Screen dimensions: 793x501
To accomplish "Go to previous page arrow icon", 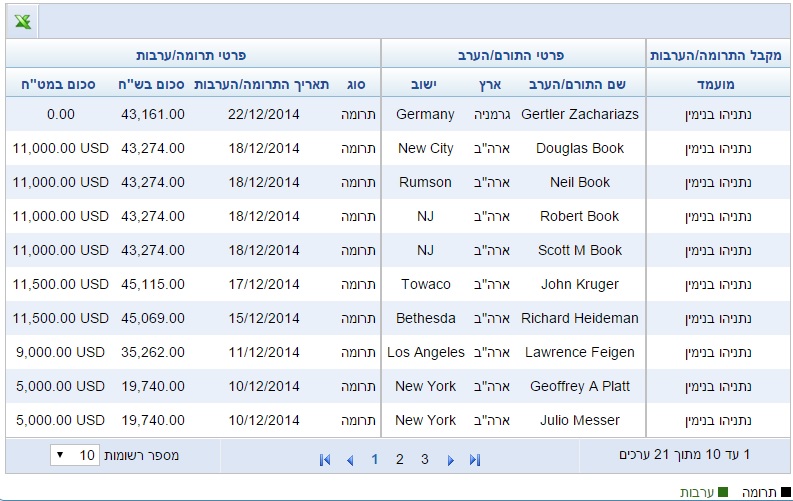I will (350, 460).
